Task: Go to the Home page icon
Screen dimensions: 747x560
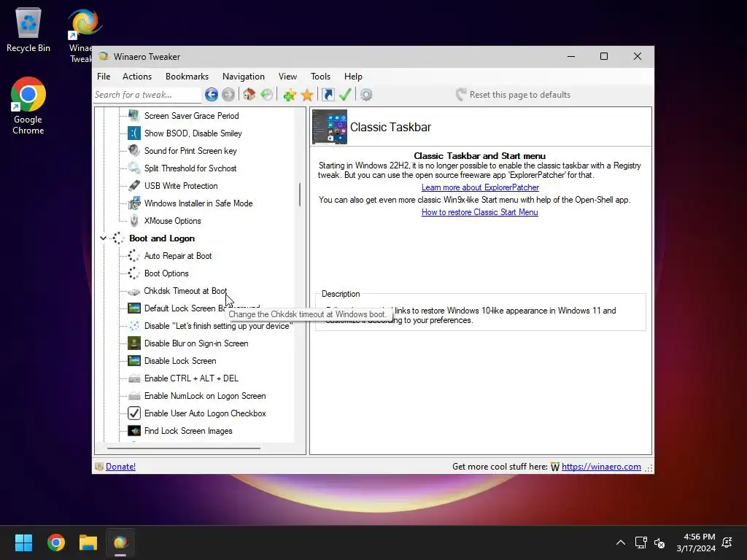Action: [x=249, y=95]
